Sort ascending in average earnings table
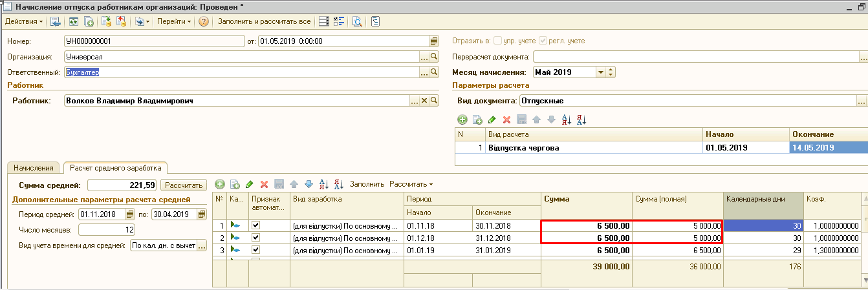 pos(325,184)
